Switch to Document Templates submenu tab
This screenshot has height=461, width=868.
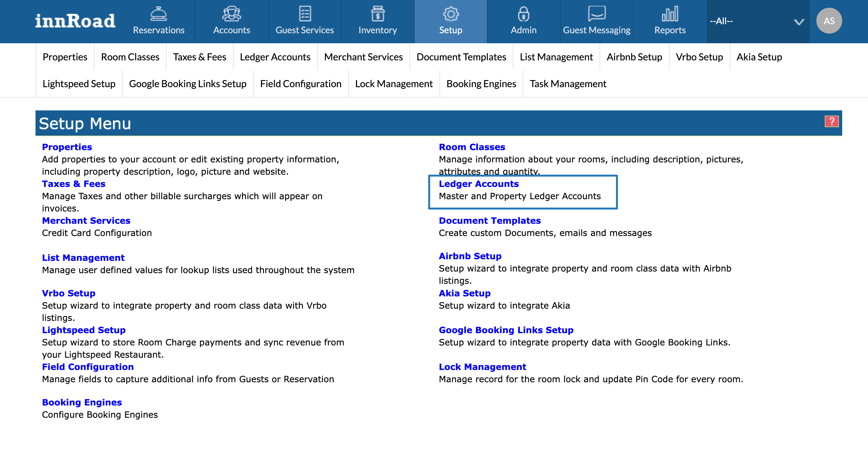point(461,57)
